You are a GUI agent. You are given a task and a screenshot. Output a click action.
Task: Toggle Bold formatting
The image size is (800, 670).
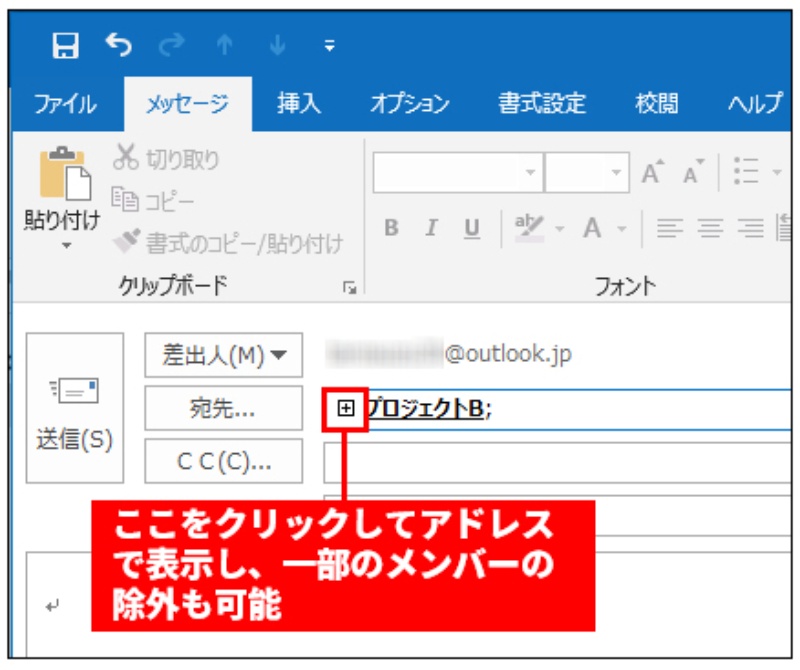tap(391, 228)
